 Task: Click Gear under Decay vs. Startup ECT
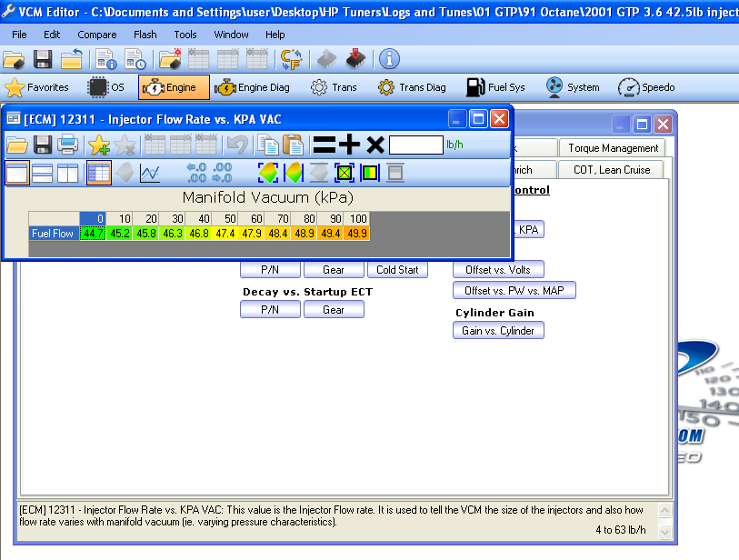[334, 310]
